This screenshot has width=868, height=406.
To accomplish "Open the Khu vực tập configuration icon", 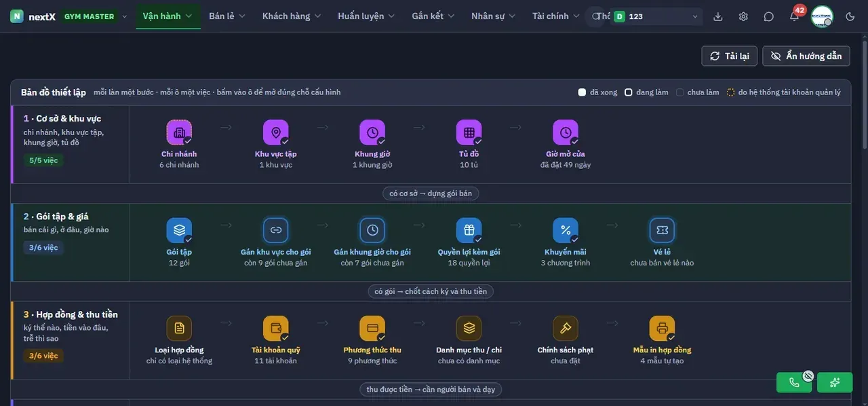I will point(276,132).
